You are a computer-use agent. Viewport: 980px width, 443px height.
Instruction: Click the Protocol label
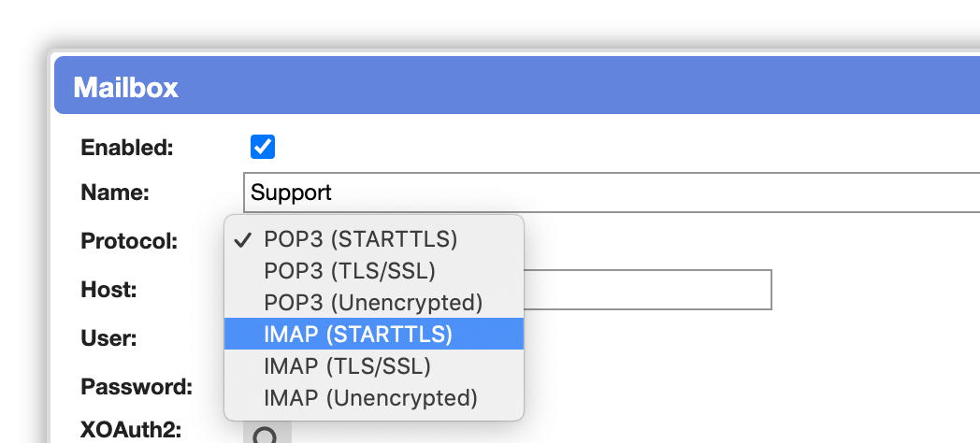click(x=129, y=241)
